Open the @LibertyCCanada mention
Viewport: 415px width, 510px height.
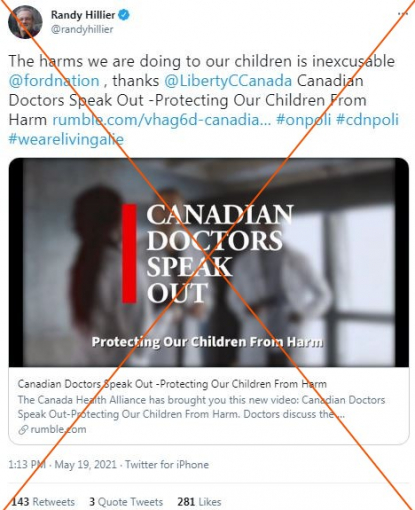[228, 81]
